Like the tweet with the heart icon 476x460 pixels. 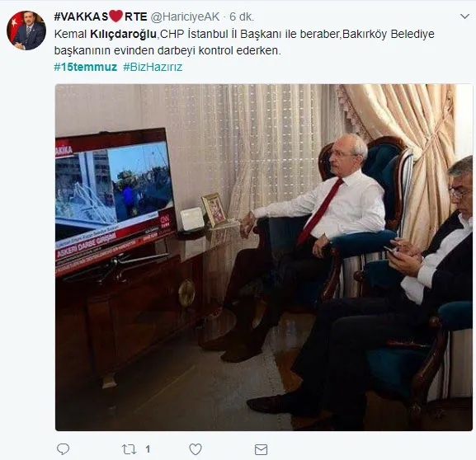coord(196,449)
